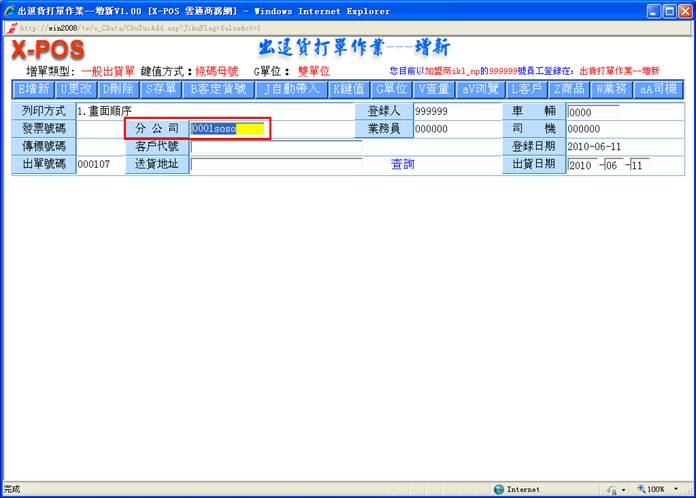Click the 分公司 branch input field
Screen dimensions: 696x498
(x=228, y=129)
